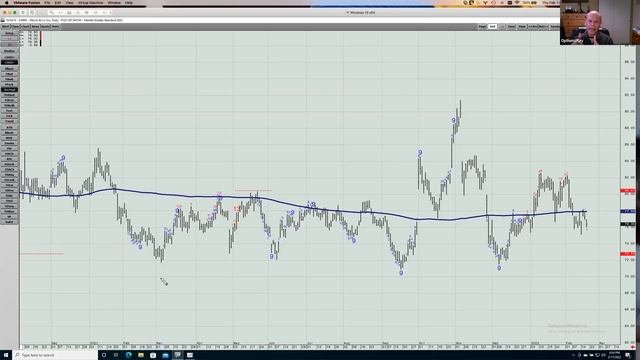
Task: Open the Edit menu
Action: pos(58,2)
